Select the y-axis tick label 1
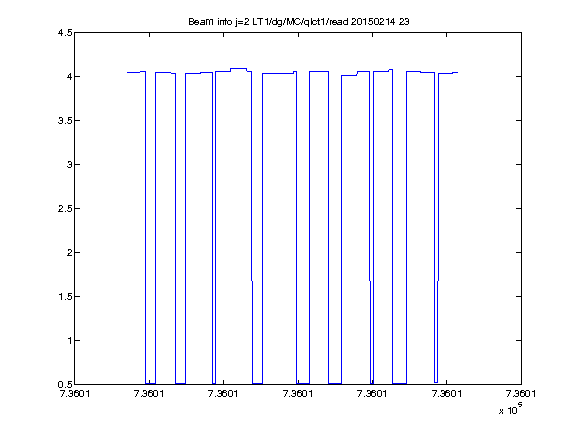The width and height of the screenshot is (576, 432). [x=70, y=340]
